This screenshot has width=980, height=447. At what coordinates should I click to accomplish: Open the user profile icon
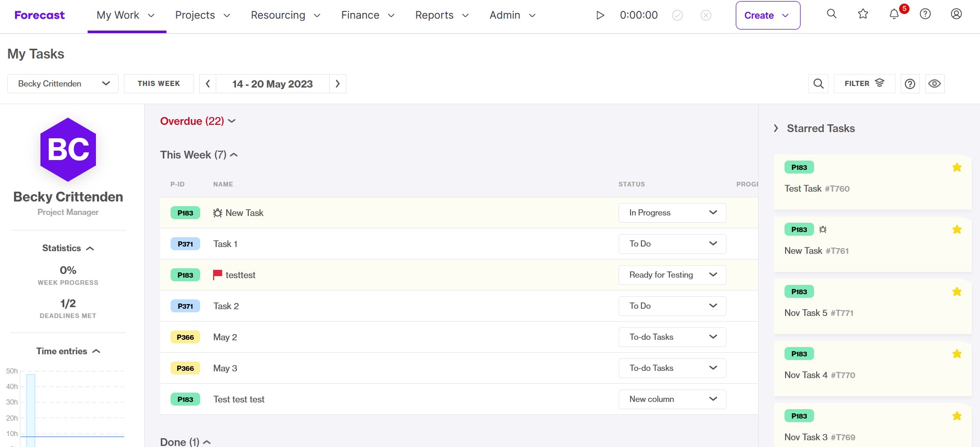(956, 14)
